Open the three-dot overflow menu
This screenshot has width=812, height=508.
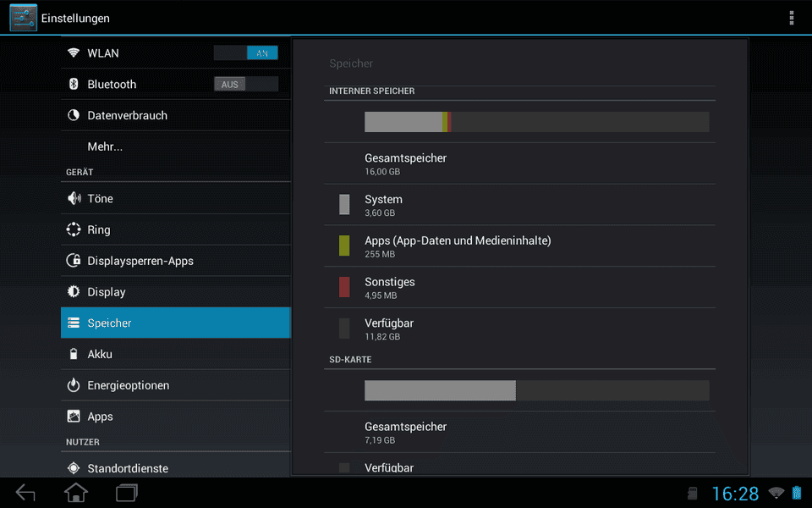point(792,18)
